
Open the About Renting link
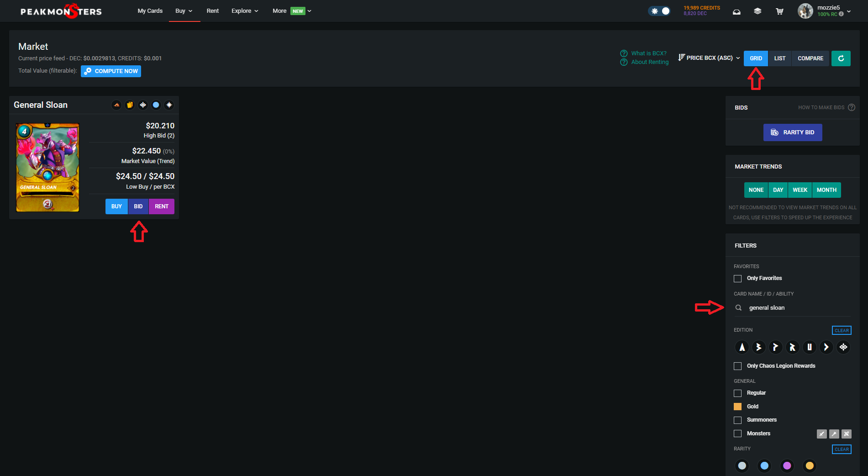click(x=650, y=62)
